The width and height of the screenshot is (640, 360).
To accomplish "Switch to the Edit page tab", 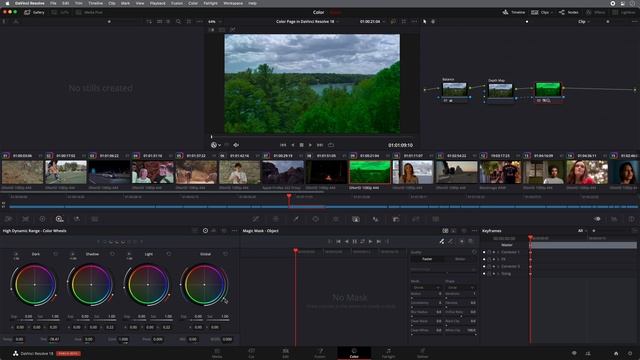I will coord(285,353).
